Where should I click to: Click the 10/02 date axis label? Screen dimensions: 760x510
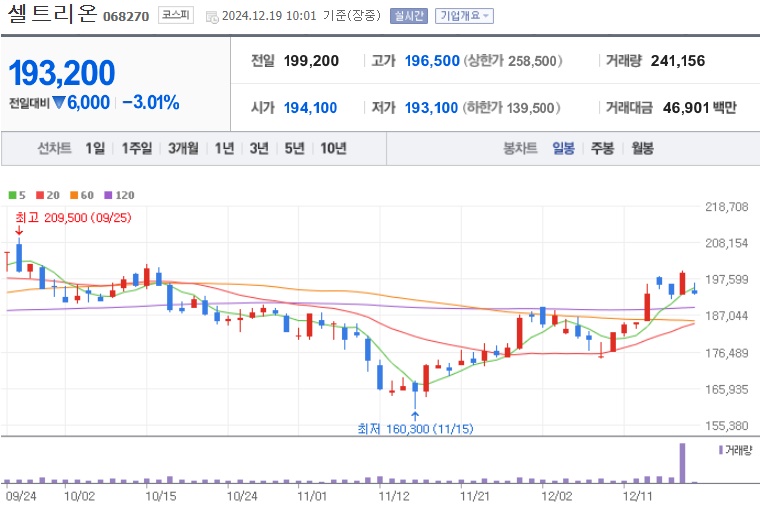pos(79,496)
